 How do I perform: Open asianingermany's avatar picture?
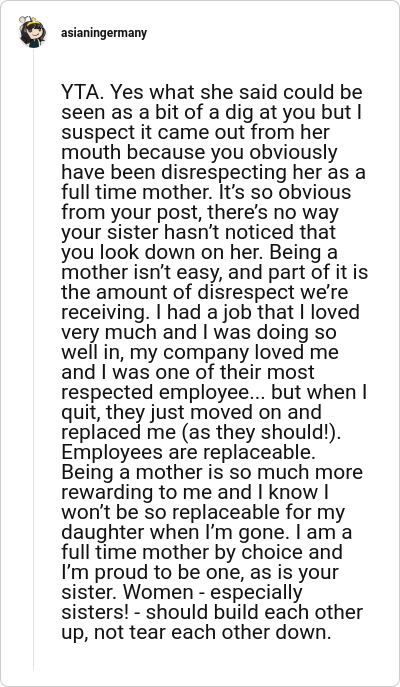32,32
